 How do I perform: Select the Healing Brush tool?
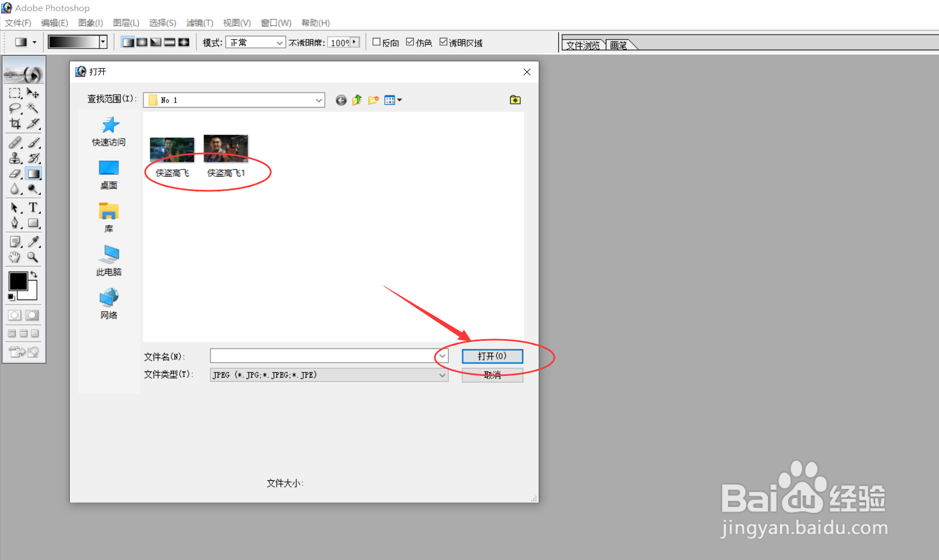[x=15, y=143]
